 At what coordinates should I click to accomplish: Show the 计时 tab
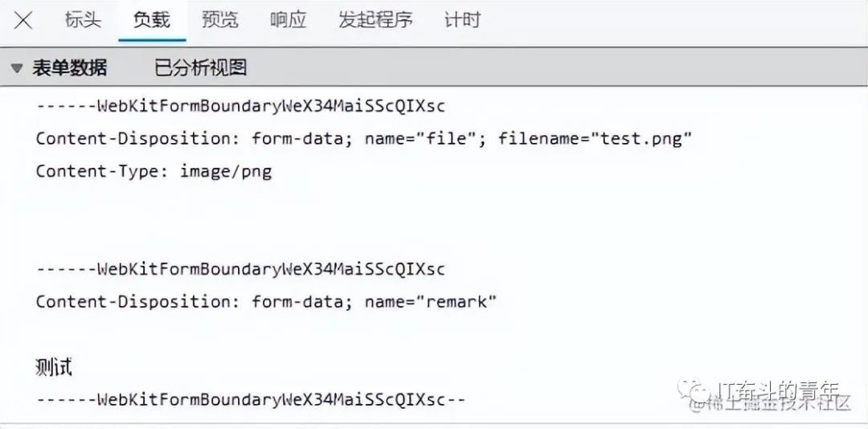pos(462,21)
